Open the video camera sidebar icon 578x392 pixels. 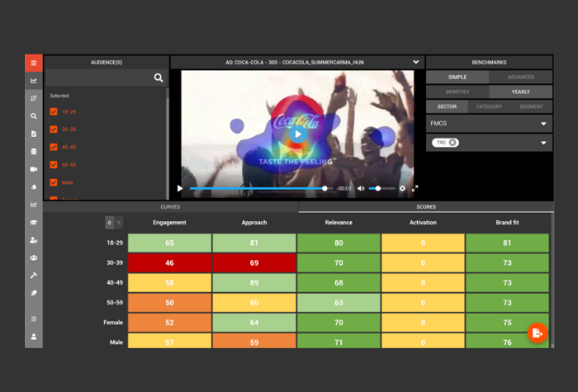click(34, 169)
